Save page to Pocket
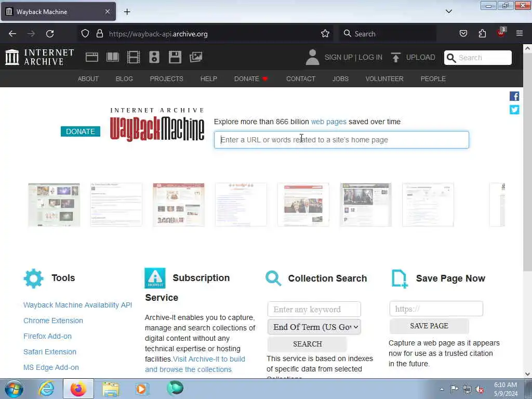Image resolution: width=532 pixels, height=399 pixels. [463, 34]
